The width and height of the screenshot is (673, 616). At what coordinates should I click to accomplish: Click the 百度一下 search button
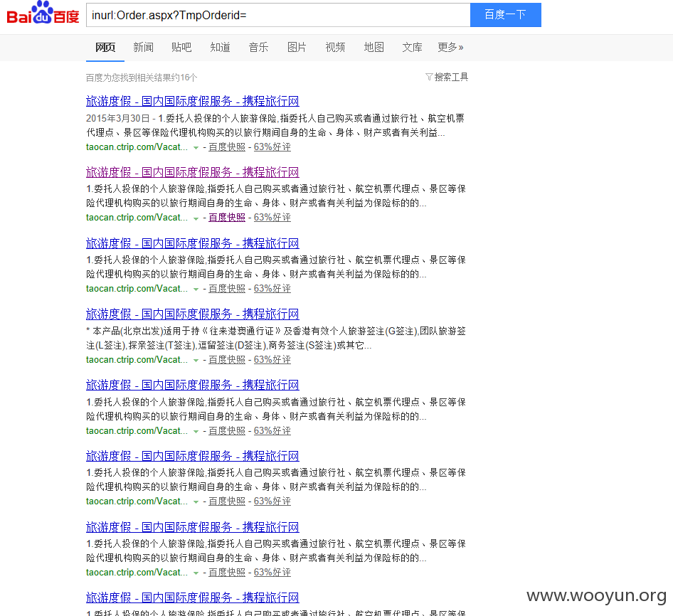[506, 15]
